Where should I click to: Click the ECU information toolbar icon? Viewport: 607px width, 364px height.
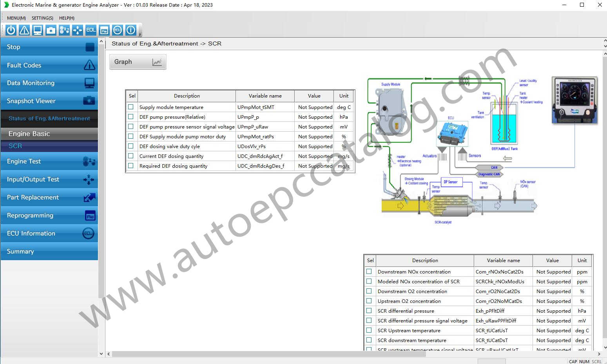(117, 30)
